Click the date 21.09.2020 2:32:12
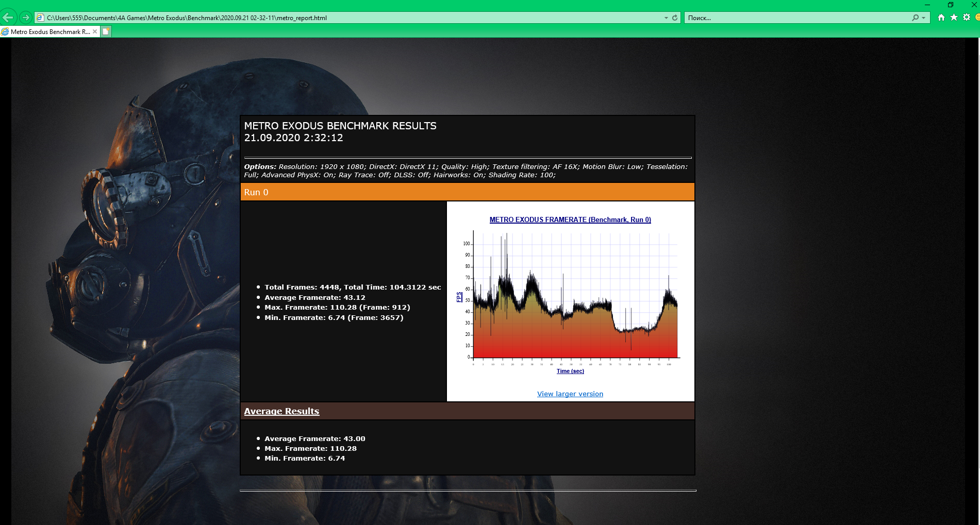980x525 pixels. pyautogui.click(x=293, y=138)
